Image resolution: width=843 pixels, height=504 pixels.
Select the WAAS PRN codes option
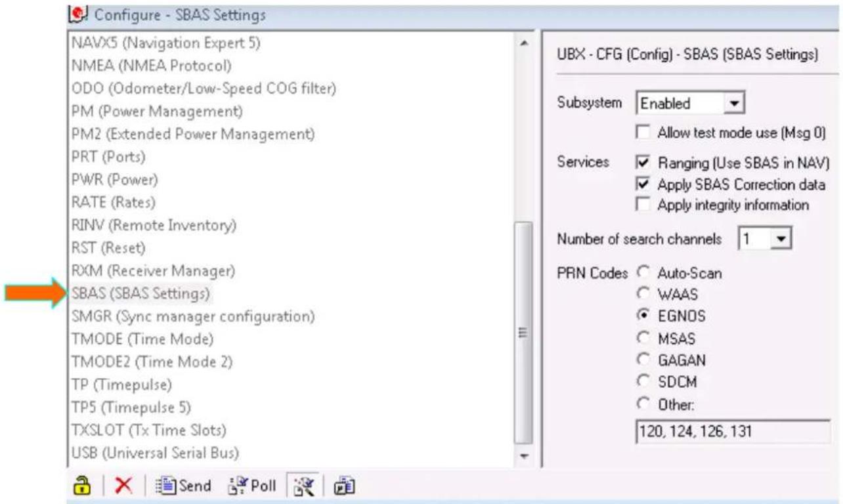[643, 294]
